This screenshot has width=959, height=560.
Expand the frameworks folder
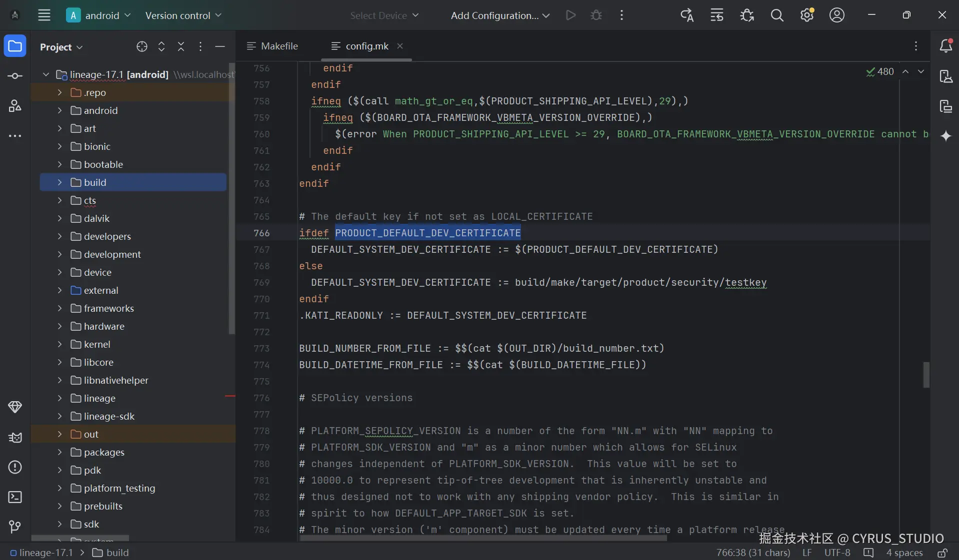59,308
